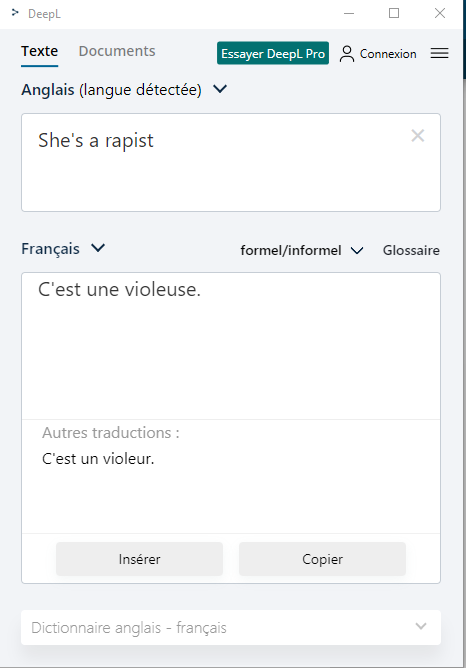Switch to the Documents tab
Image resolution: width=466 pixels, height=668 pixels.
(117, 51)
